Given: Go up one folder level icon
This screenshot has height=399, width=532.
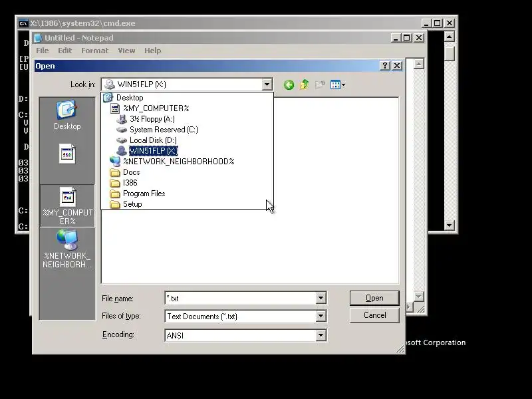Looking at the screenshot, I should (304, 84).
